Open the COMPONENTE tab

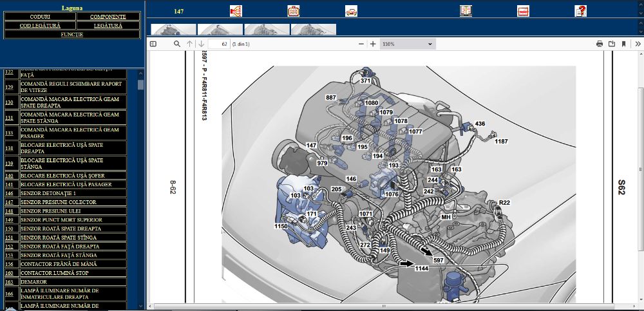pyautogui.click(x=108, y=17)
